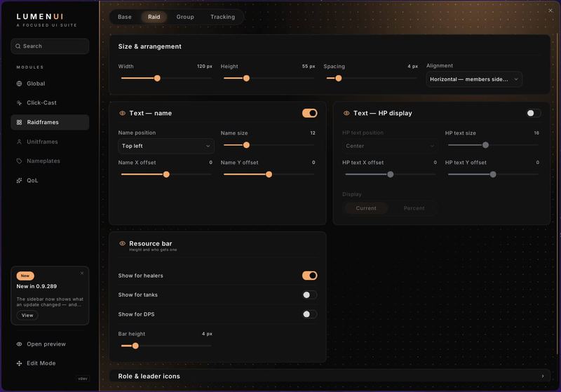Click the Global globe icon
This screenshot has height=392, width=561.
[20, 83]
